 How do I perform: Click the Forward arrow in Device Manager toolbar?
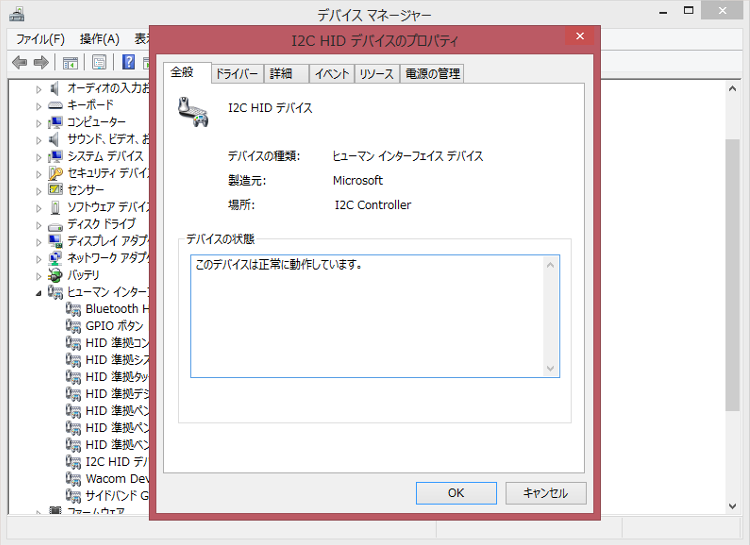[x=41, y=62]
